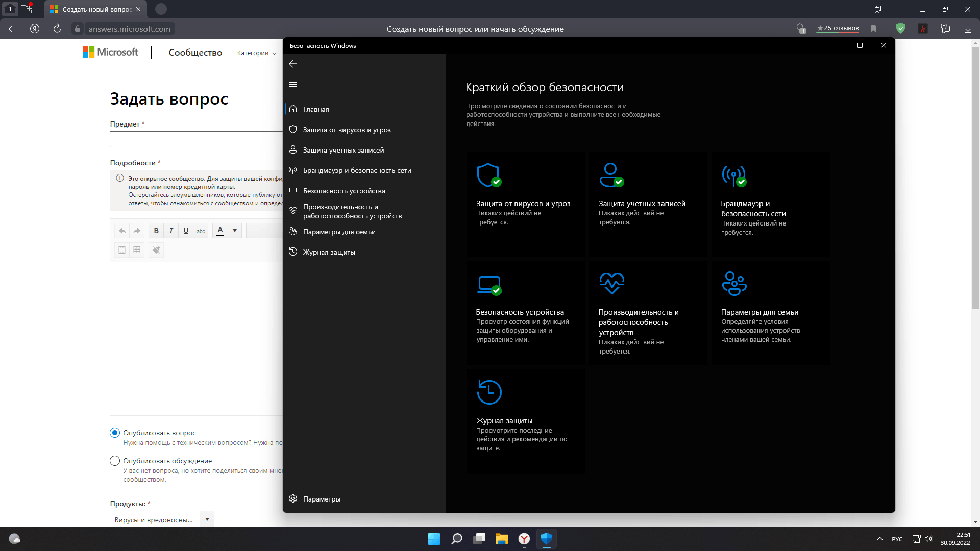This screenshot has width=980, height=551.
Task: Open Журнал защиты in the sidebar
Action: (329, 252)
